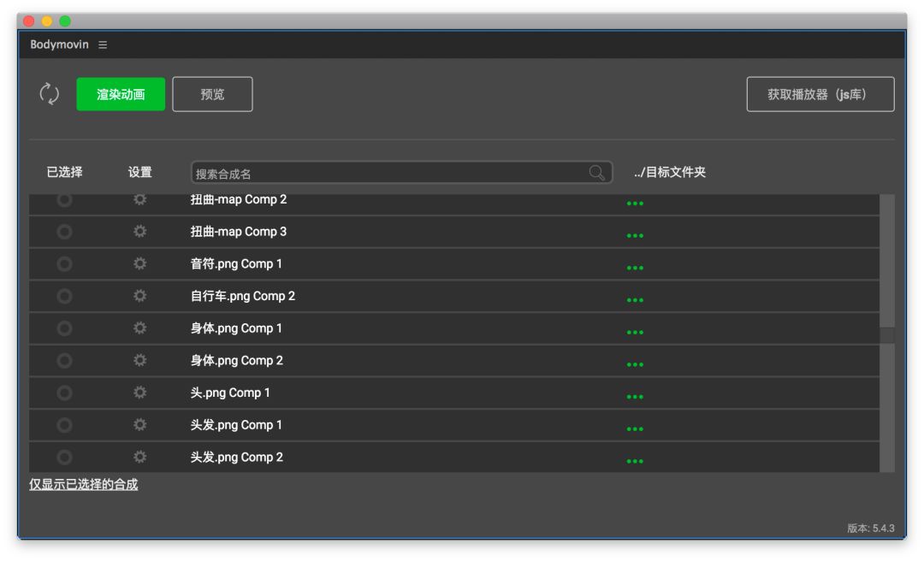Click the 预览 preview button
This screenshot has height=561, width=924.
click(212, 94)
